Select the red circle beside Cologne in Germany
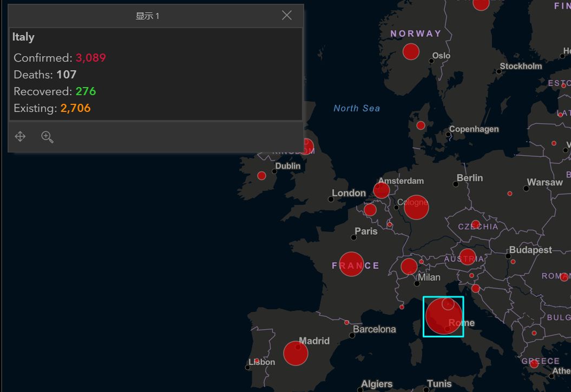571x392 pixels. (x=416, y=207)
